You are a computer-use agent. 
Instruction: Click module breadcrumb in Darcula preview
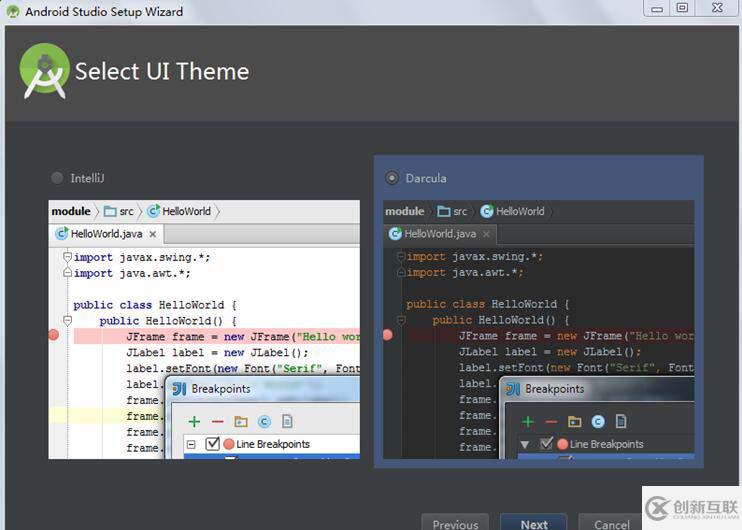point(405,211)
